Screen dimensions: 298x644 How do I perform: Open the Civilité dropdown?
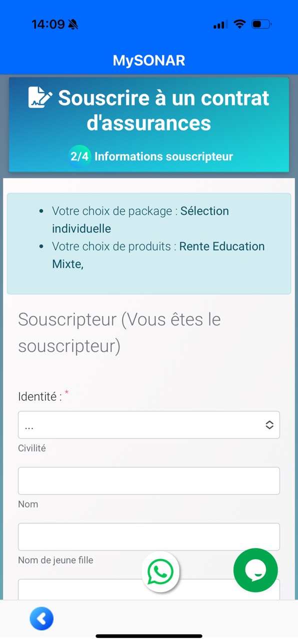click(149, 425)
